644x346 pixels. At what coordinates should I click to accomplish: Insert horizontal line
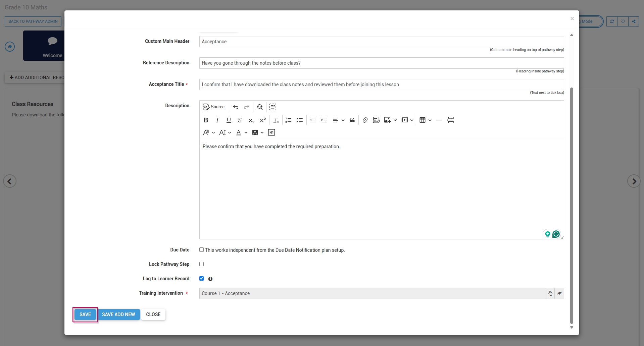439,120
